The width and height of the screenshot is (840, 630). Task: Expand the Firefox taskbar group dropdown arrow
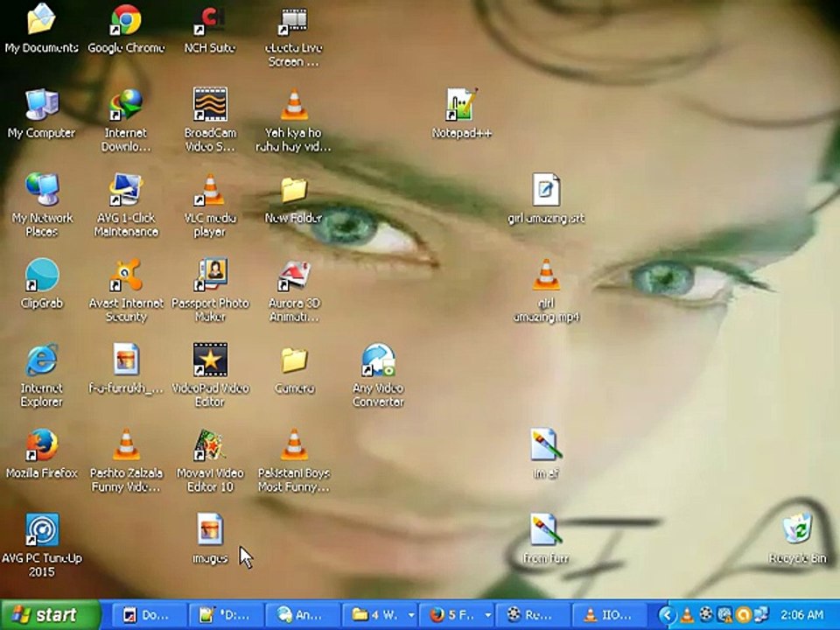(x=487, y=615)
